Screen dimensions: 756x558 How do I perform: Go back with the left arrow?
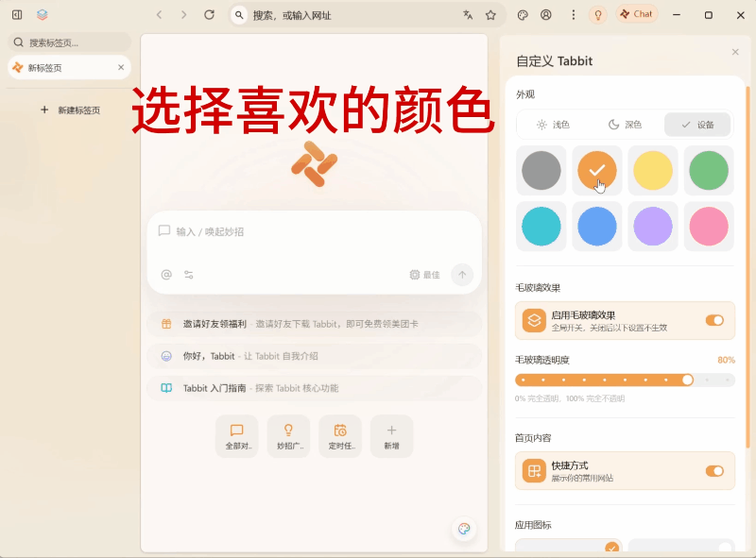pos(159,15)
